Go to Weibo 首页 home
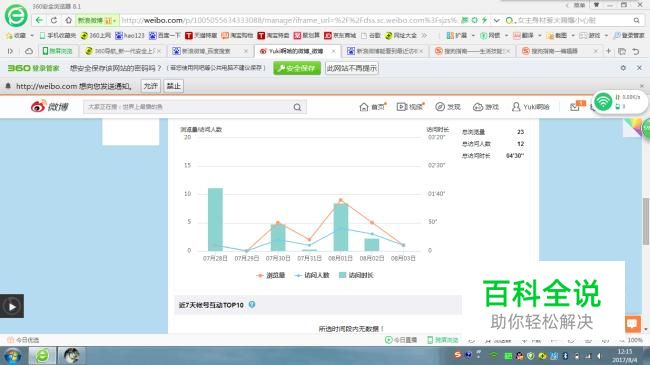 (372, 107)
